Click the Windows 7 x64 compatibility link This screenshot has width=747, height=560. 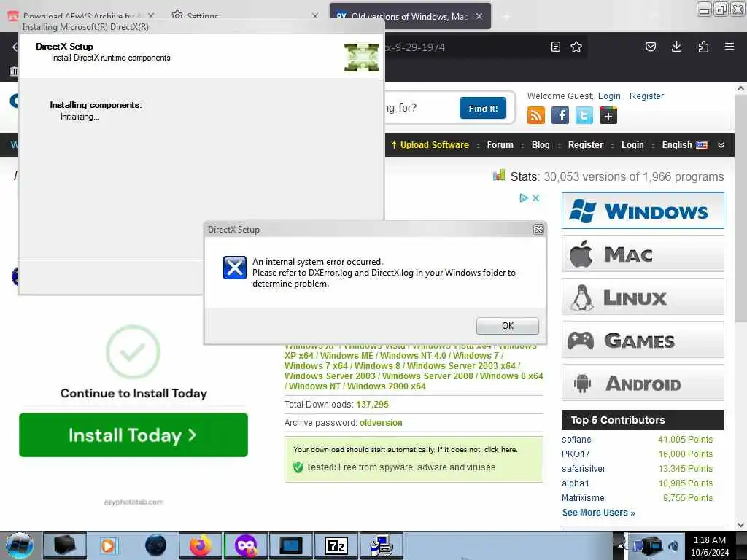316,366
